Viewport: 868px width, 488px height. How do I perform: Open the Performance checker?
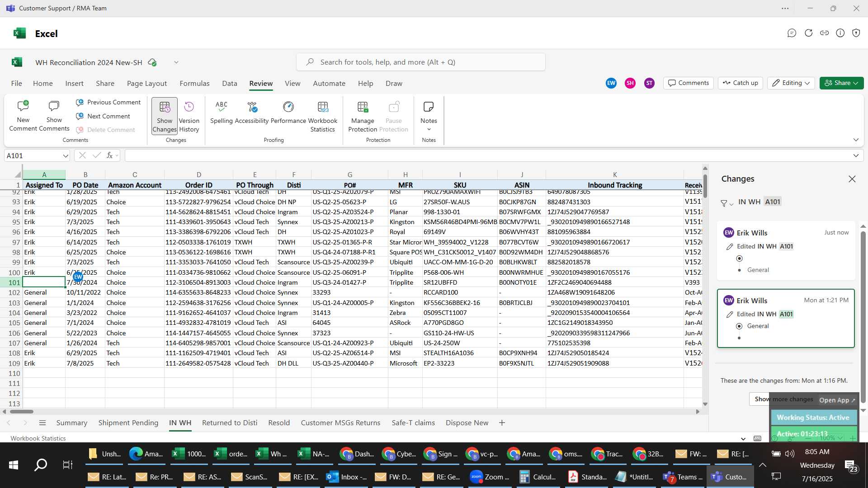(x=288, y=112)
